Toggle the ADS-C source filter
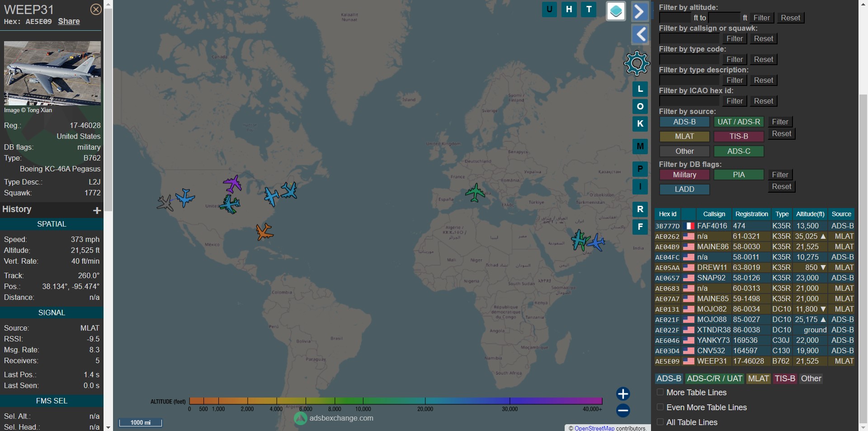Image resolution: width=868 pixels, height=431 pixels. point(739,152)
